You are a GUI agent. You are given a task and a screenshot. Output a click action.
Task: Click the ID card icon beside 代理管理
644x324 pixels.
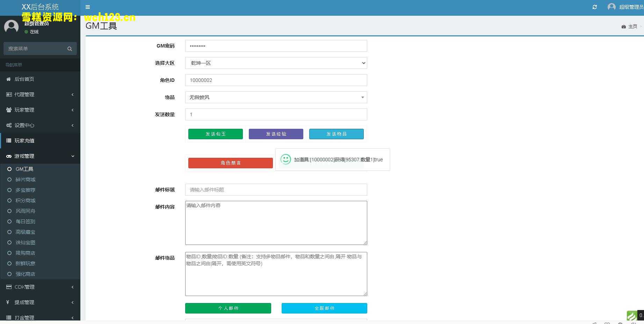[x=9, y=94]
